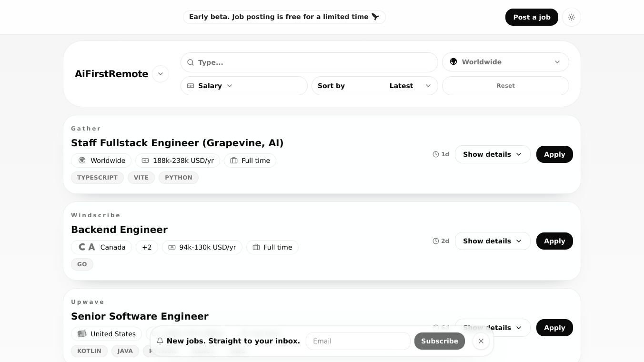644x362 pixels.
Task: Show details for the Staff Fullstack Engineer job
Action: point(492,154)
